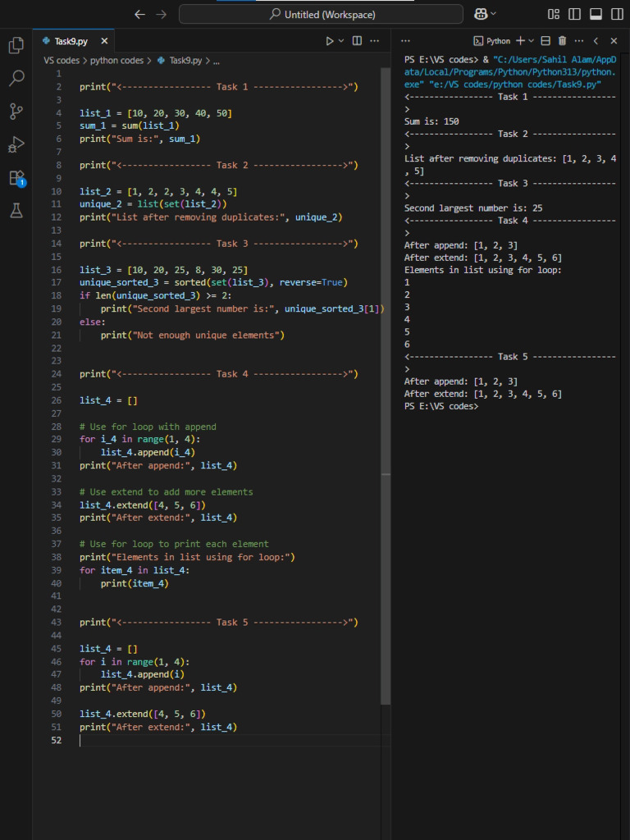
Task: Open the run options dropdown next to play
Action: coord(341,41)
